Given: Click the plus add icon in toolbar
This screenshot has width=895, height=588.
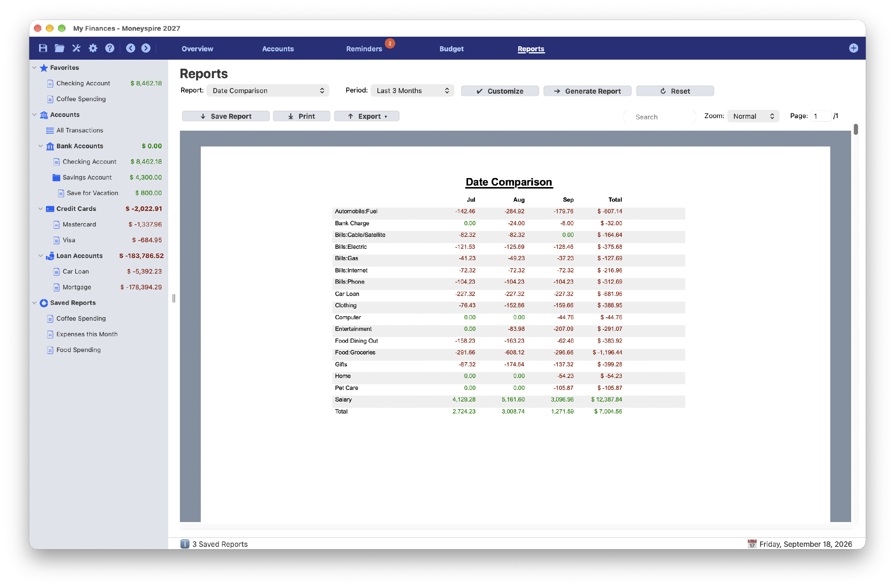Looking at the screenshot, I should pyautogui.click(x=853, y=48).
